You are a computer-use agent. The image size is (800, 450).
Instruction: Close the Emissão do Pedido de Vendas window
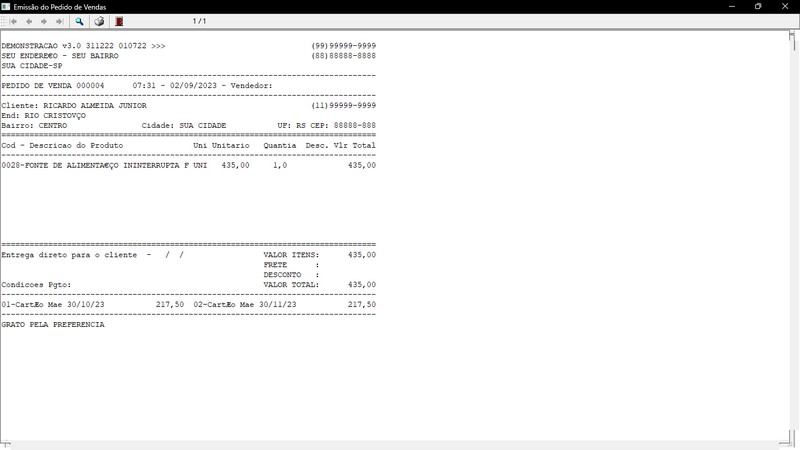click(786, 6)
